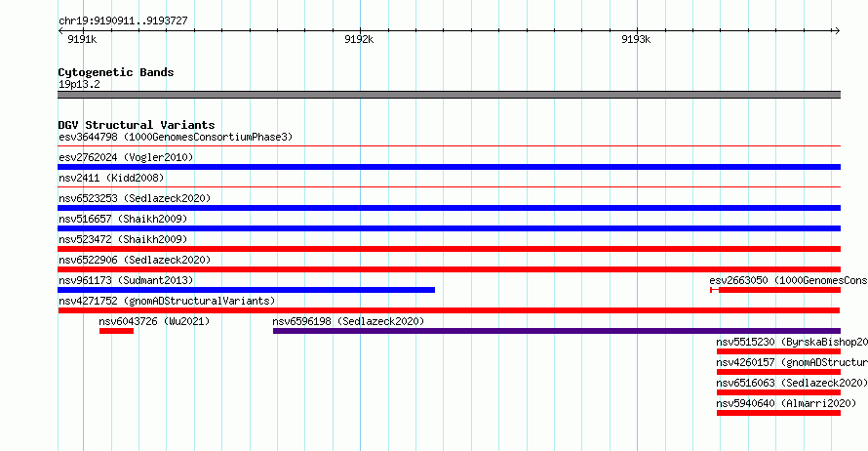Click the 19p13.2 band label
The image size is (868, 451).
pyautogui.click(x=79, y=84)
